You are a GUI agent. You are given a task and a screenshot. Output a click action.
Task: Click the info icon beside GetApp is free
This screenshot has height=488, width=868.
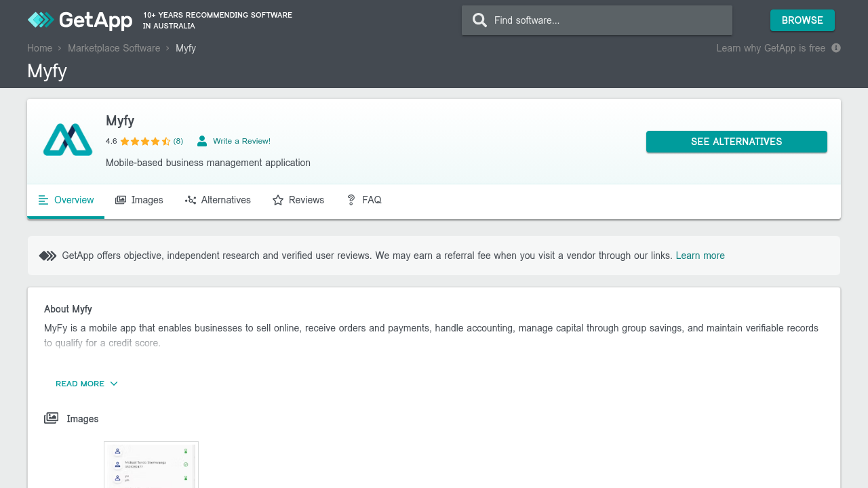(836, 48)
